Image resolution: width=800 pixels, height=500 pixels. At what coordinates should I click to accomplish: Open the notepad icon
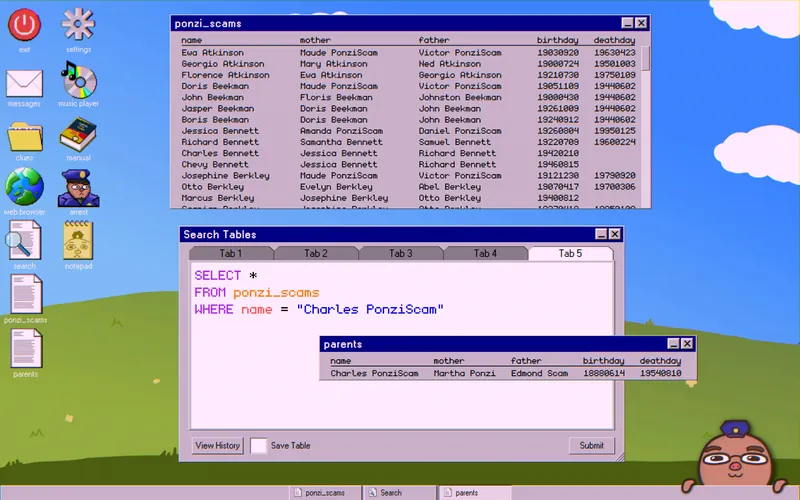78,240
